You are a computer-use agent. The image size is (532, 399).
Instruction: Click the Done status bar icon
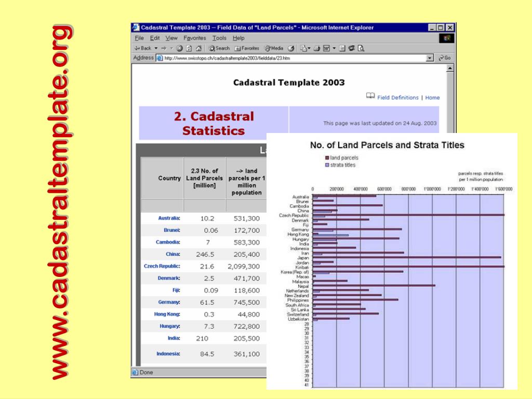pyautogui.click(x=135, y=373)
